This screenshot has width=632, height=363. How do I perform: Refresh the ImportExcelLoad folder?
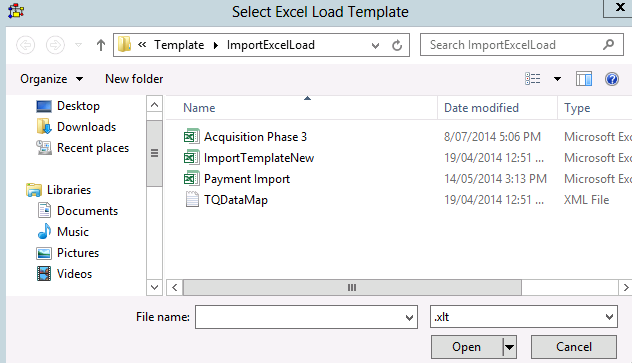click(397, 45)
